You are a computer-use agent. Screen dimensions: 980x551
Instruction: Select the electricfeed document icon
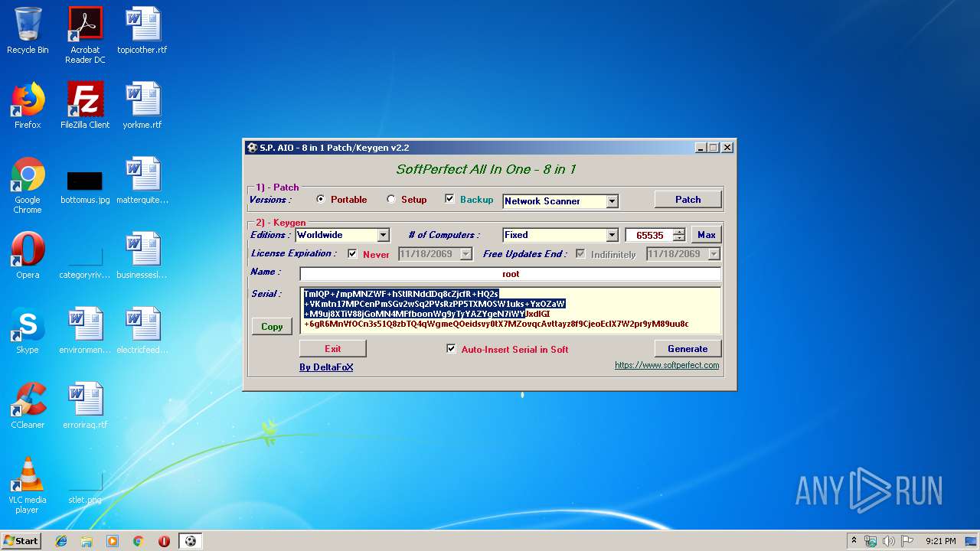(x=142, y=331)
